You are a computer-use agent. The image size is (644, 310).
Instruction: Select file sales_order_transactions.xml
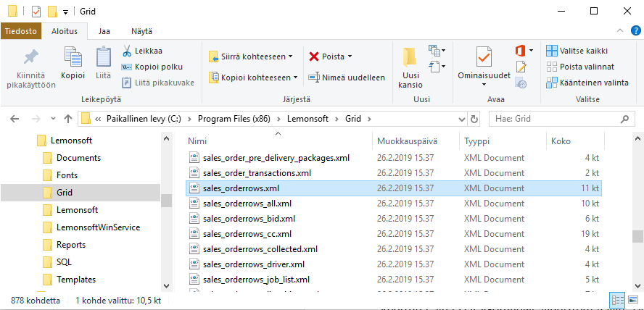(x=394, y=173)
